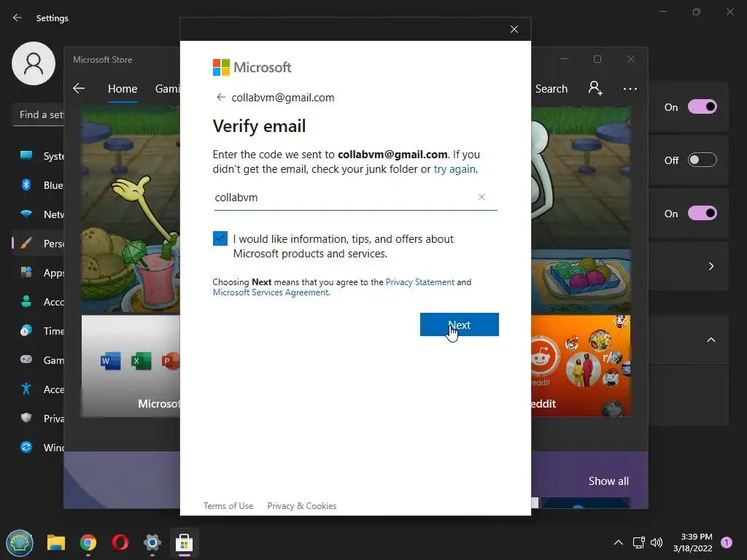Show hidden icons in the system tray

click(619, 542)
